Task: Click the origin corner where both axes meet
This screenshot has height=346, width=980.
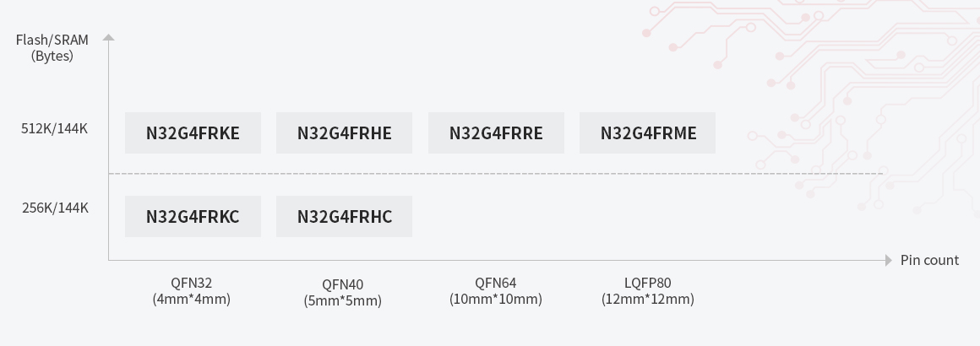Action: pyautogui.click(x=109, y=260)
